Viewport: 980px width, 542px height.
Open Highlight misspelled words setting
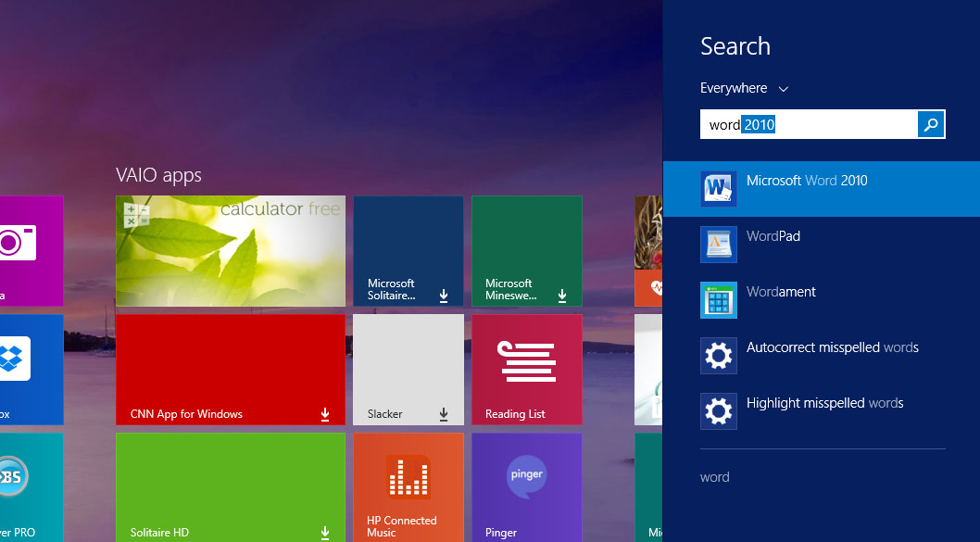[x=822, y=411]
